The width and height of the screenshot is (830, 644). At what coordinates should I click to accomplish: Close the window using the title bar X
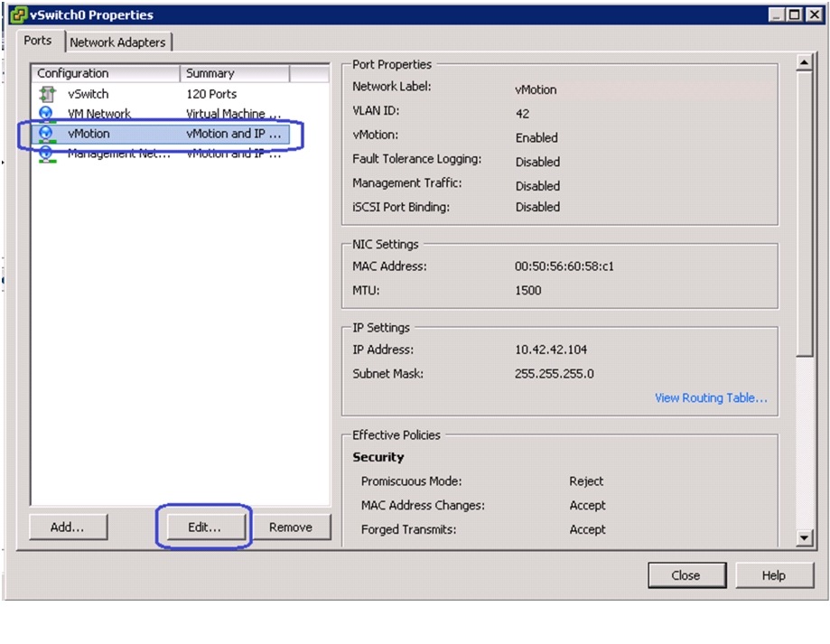(x=814, y=14)
